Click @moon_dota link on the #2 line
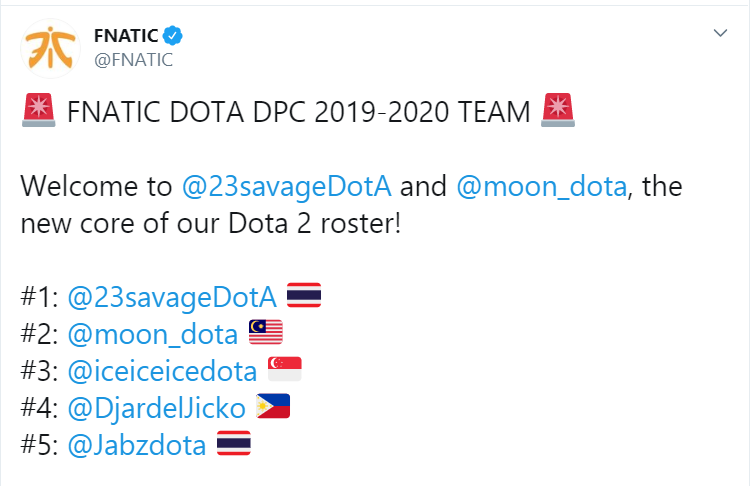Viewport: 752px width, 486px height. coord(152,334)
